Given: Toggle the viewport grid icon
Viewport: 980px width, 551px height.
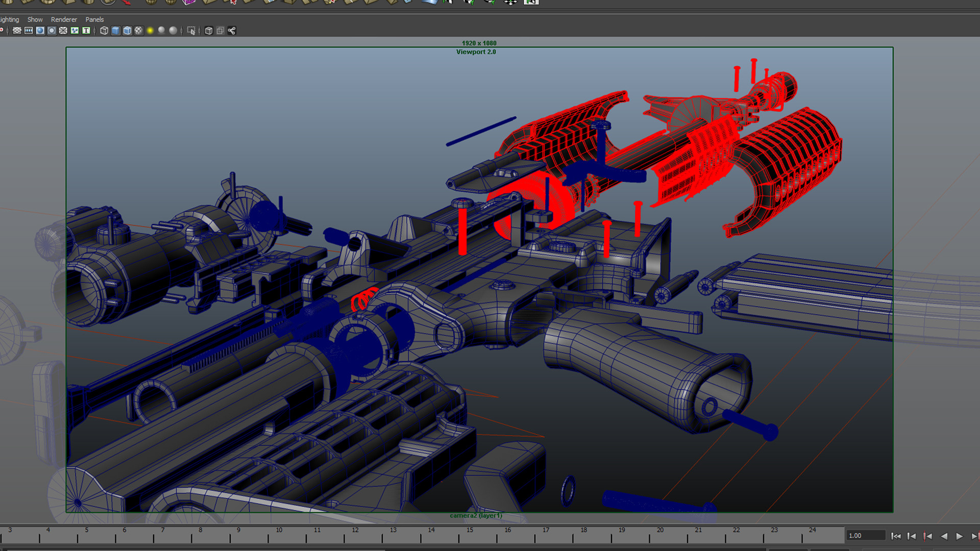Looking at the screenshot, I should 17,31.
